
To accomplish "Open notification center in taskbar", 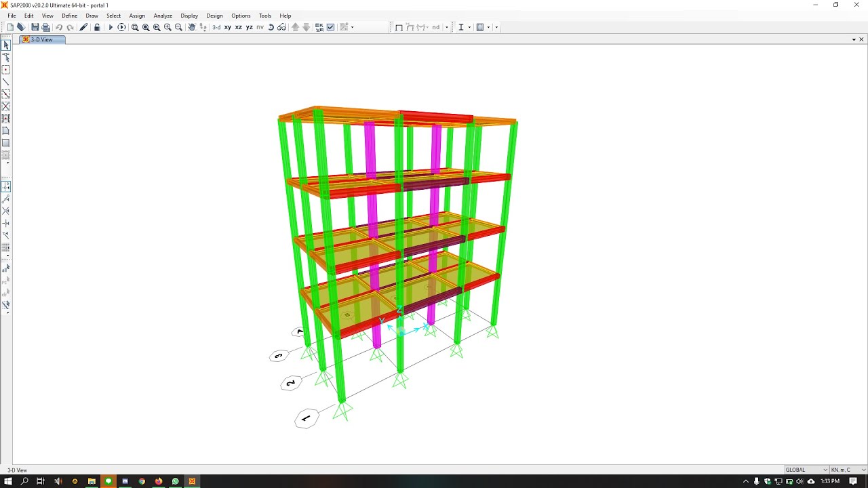I will pyautogui.click(x=853, y=481).
